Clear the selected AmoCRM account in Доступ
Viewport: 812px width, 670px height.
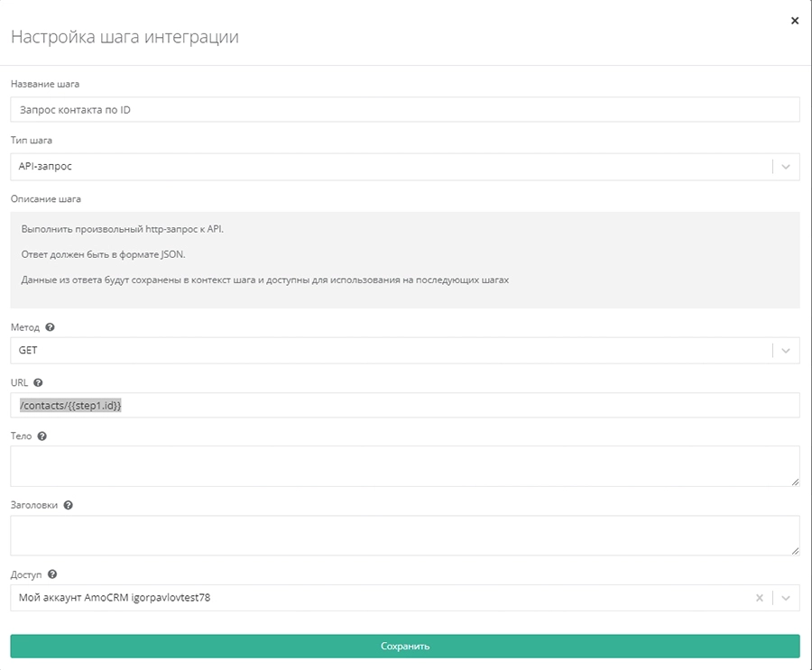coord(760,598)
